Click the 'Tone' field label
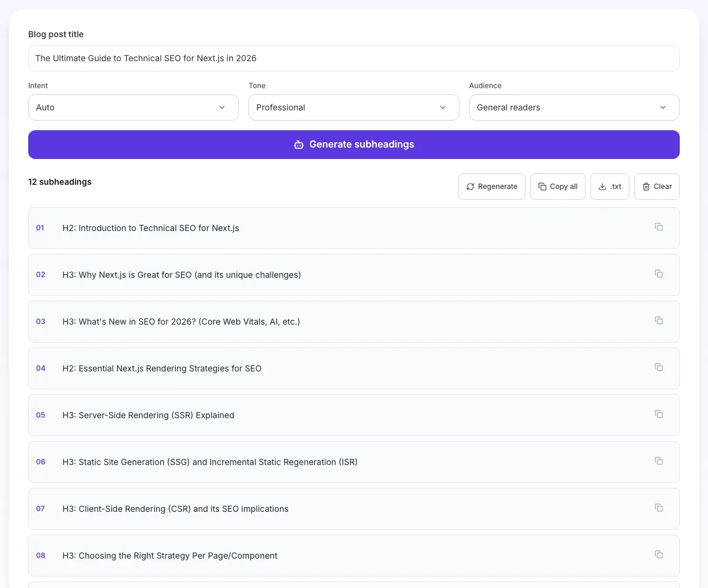 [257, 86]
